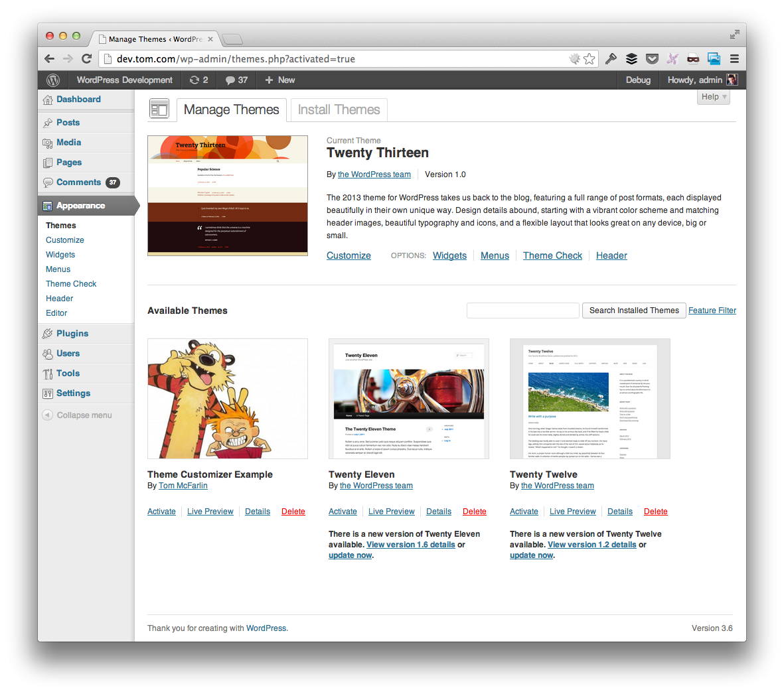Open the Tom McFarlin author link
784x694 pixels.
click(x=183, y=486)
